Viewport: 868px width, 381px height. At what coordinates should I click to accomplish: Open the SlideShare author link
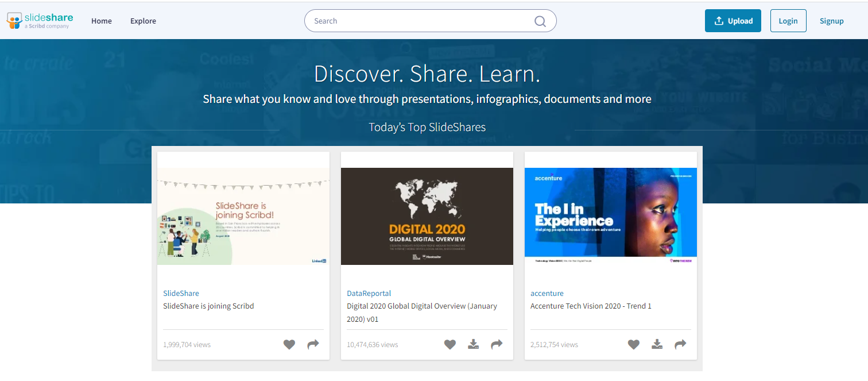(181, 293)
